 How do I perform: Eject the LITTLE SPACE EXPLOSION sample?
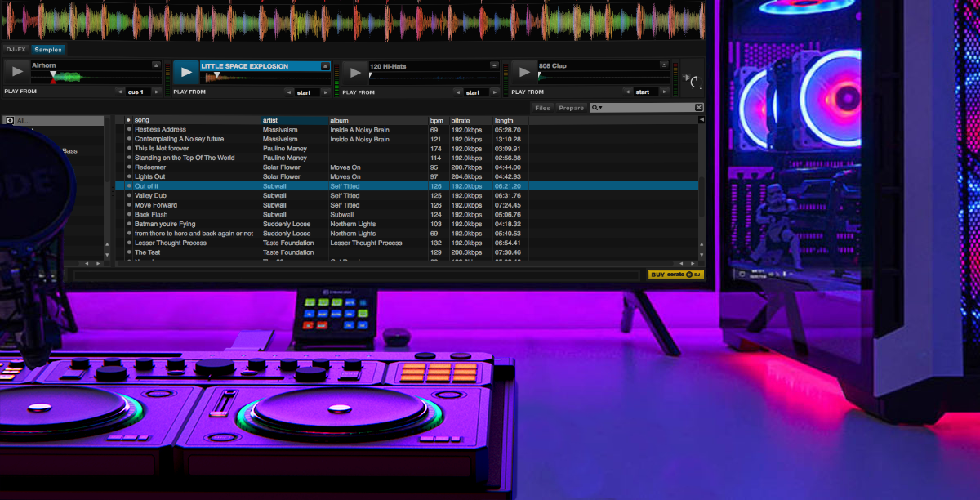point(325,65)
